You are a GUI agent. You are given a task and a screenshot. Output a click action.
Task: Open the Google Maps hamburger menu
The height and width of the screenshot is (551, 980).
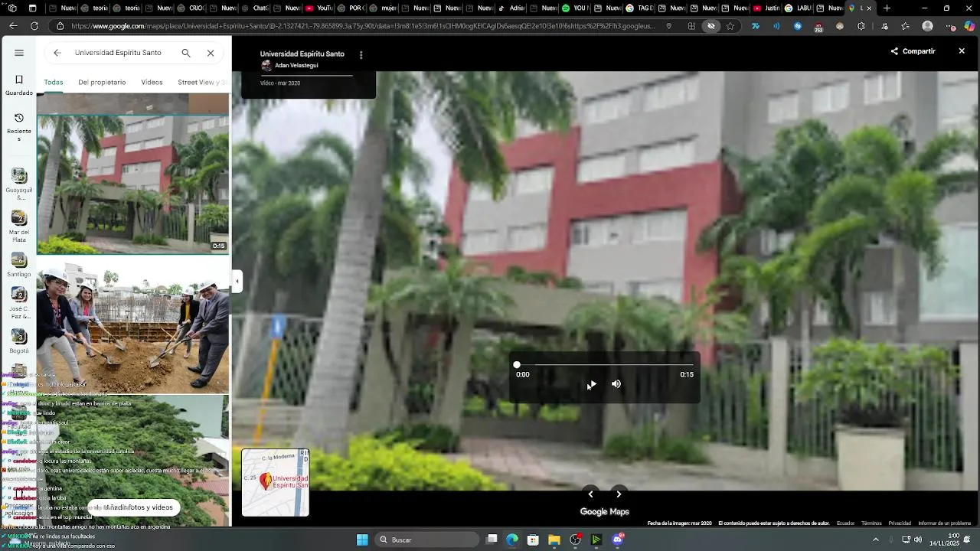click(x=19, y=53)
